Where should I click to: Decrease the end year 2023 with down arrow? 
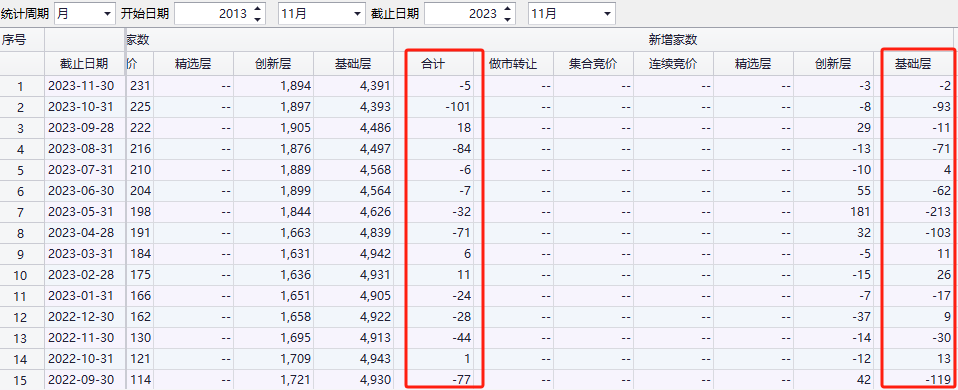[508, 19]
